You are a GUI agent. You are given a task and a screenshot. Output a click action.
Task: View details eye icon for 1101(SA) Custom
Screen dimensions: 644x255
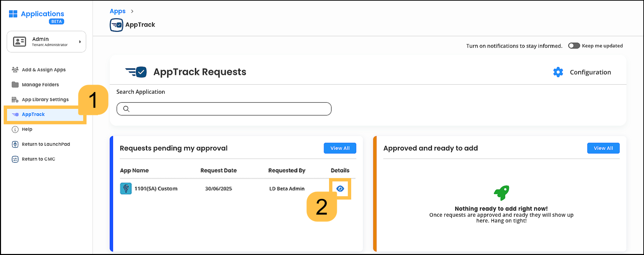[340, 188]
